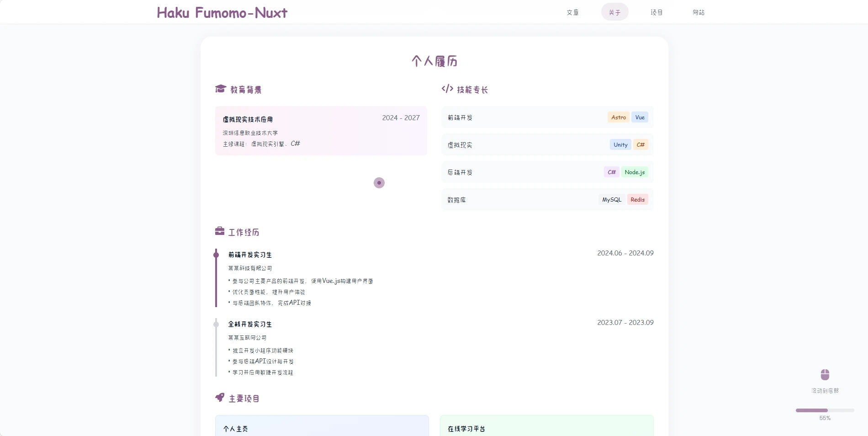868x436 pixels.
Task: Click the 前端开发 skill row label
Action: [460, 117]
